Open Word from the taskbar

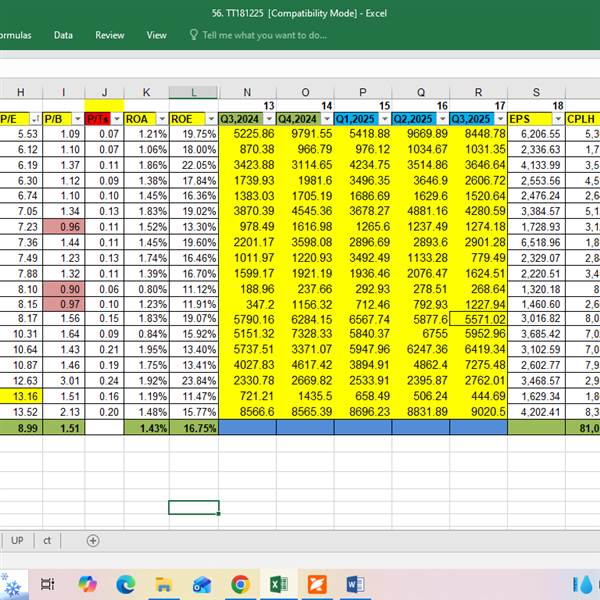point(355,584)
